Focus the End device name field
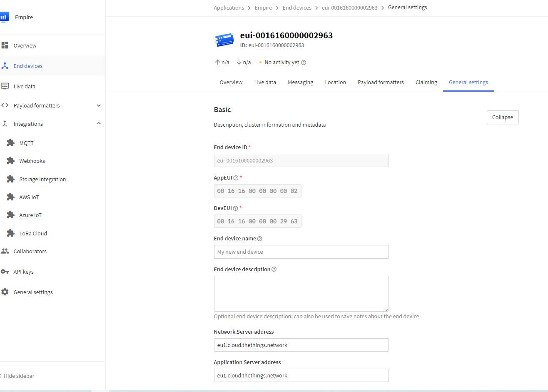 click(301, 252)
